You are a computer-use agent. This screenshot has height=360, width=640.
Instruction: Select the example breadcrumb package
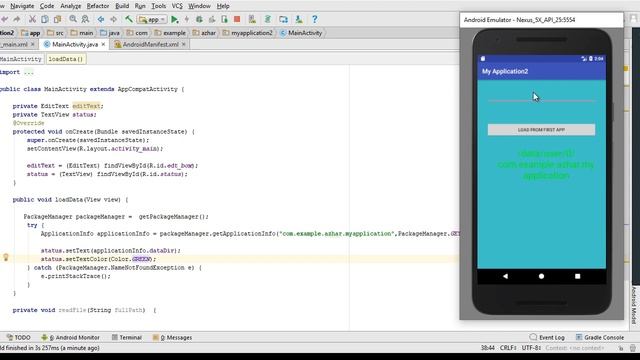[170, 33]
